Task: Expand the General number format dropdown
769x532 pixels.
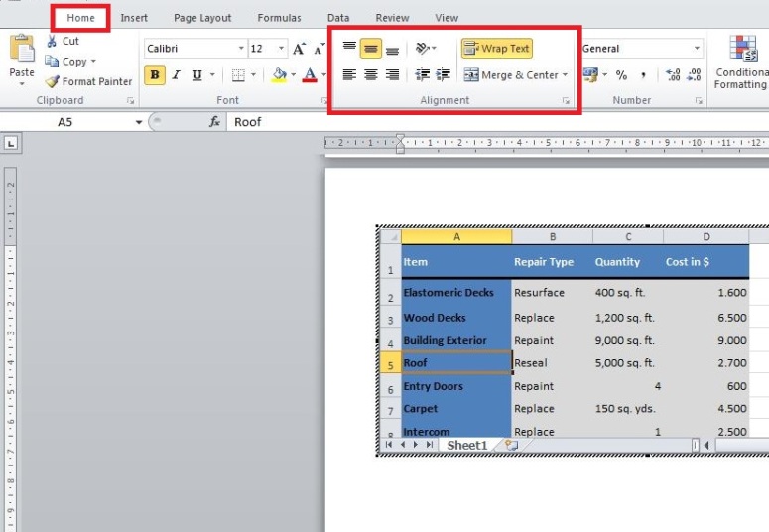Action: [x=697, y=49]
